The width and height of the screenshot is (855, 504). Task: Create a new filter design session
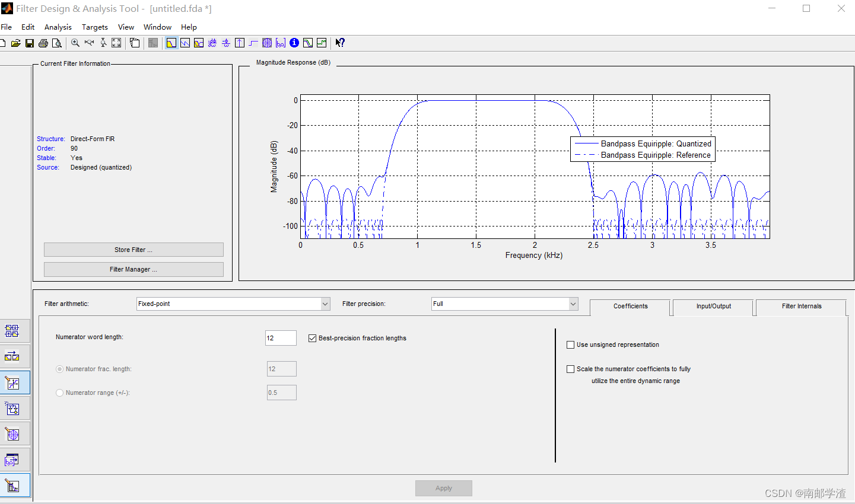click(2, 43)
